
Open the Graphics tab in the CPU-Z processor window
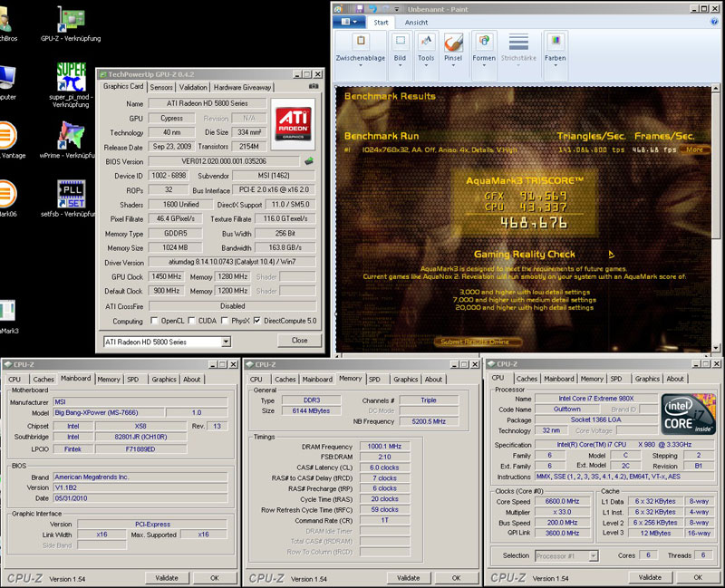(x=647, y=379)
